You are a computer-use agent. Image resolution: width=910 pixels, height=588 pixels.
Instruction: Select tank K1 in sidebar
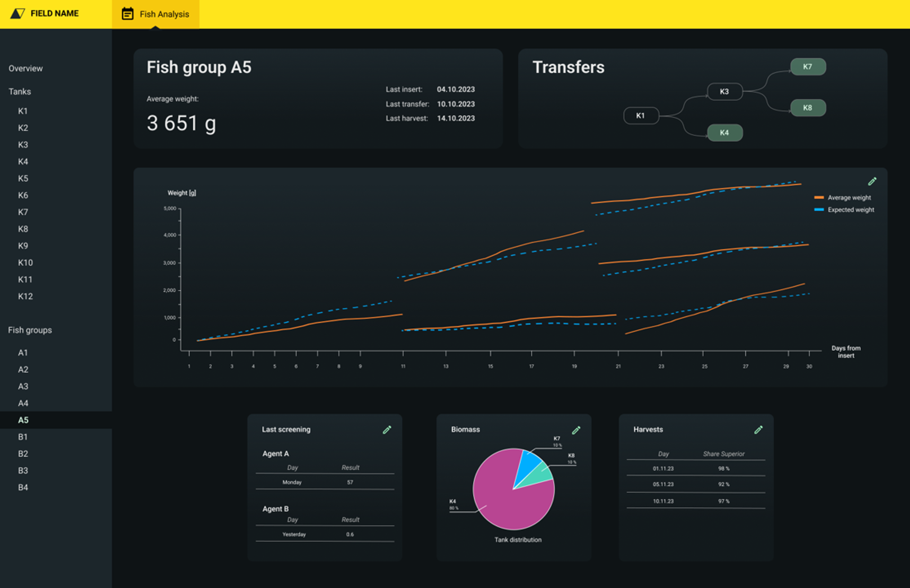[x=23, y=111]
